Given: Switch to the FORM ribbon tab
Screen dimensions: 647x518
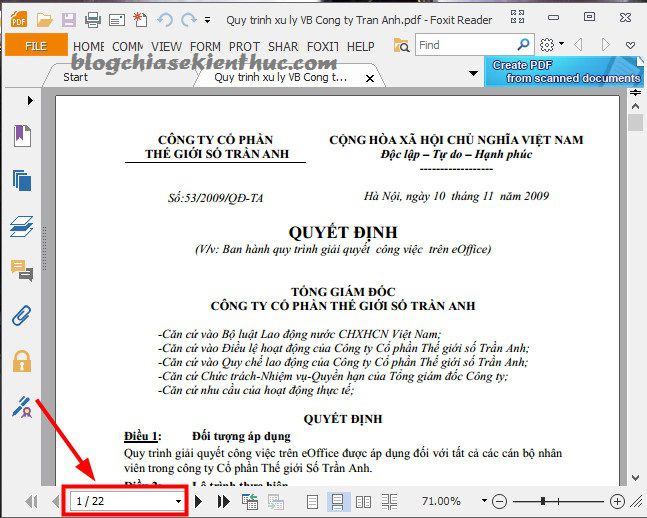Looking at the screenshot, I should tap(205, 46).
